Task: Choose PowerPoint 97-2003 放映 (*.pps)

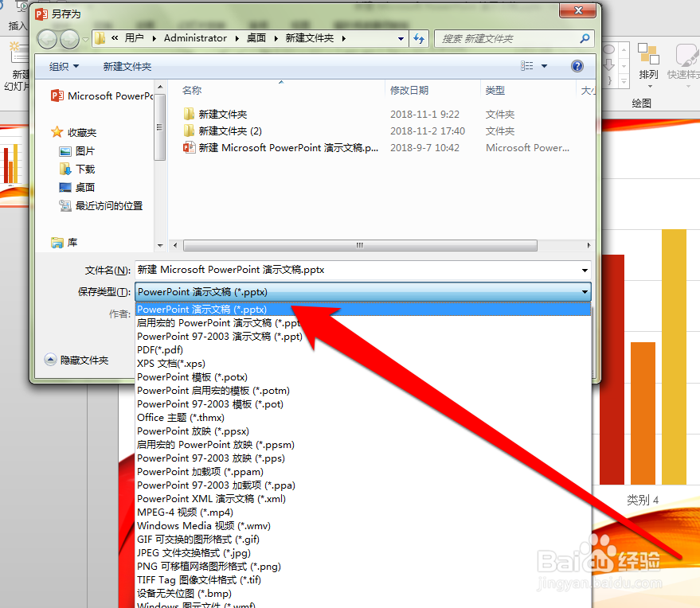Action: coord(363,458)
